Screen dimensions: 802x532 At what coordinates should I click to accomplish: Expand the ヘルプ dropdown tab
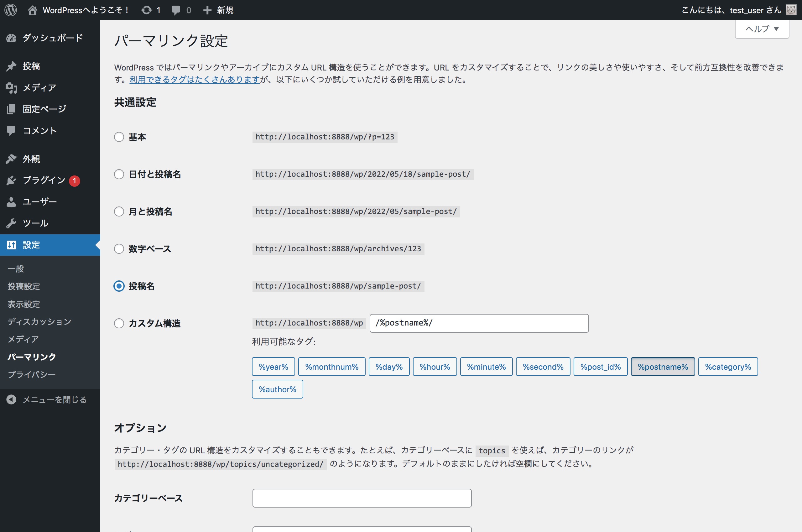pos(762,29)
